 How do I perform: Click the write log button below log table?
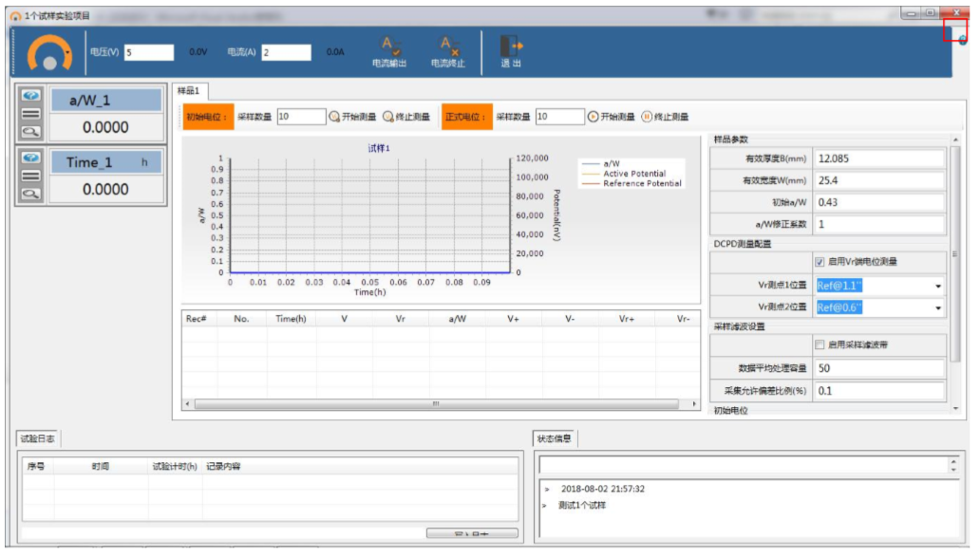[472, 534]
